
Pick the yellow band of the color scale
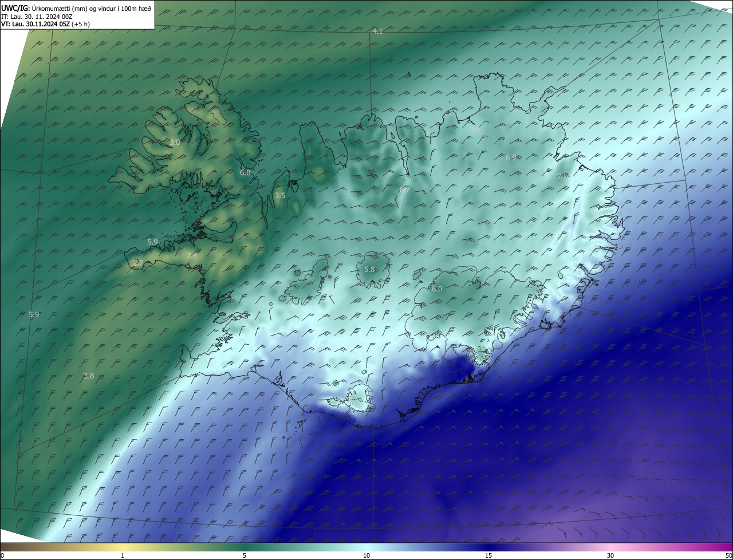click(x=123, y=547)
